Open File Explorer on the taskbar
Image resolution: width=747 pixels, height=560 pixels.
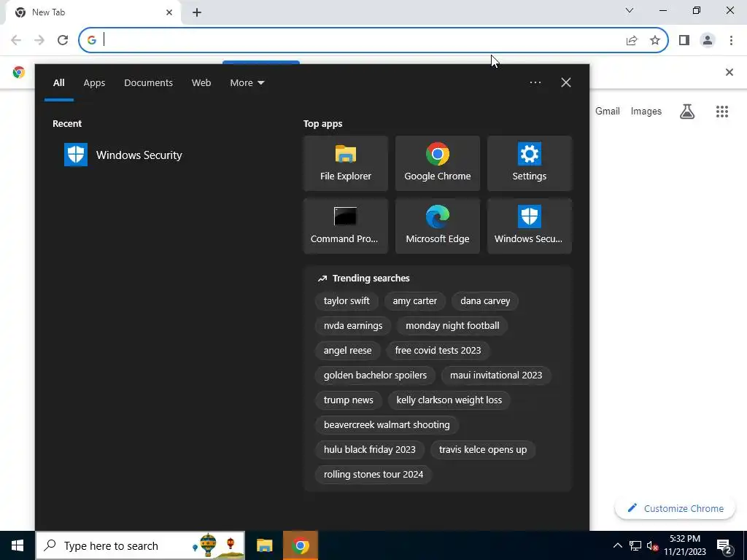264,545
